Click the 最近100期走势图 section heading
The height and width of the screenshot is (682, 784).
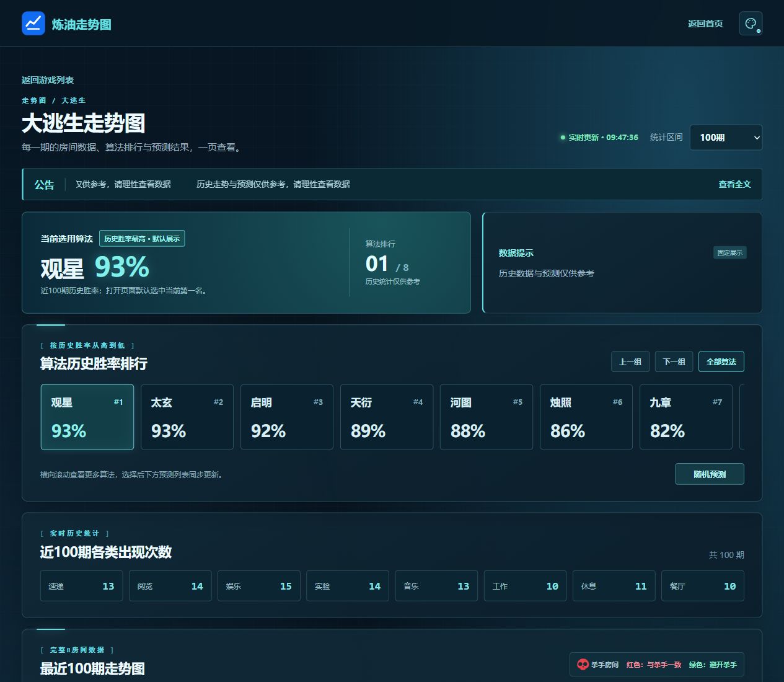[93, 669]
